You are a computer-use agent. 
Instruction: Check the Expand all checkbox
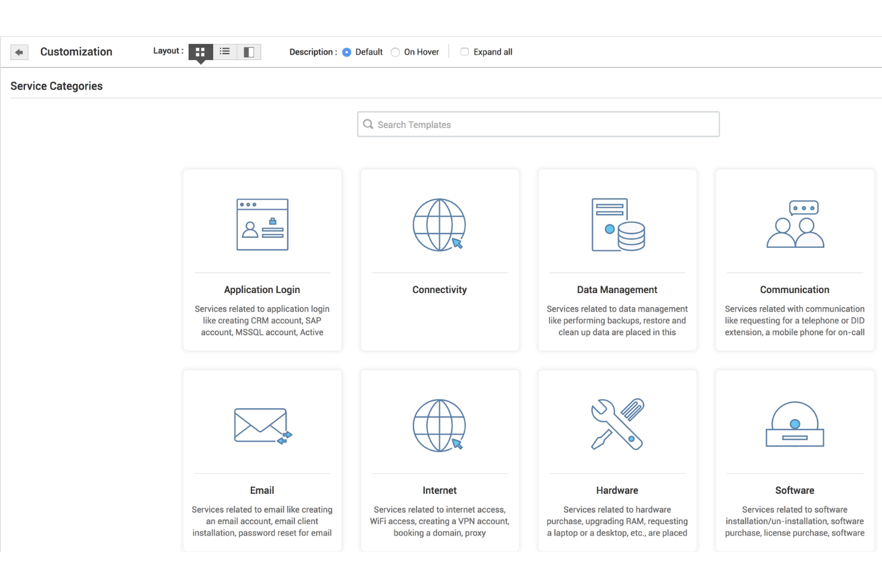point(464,52)
